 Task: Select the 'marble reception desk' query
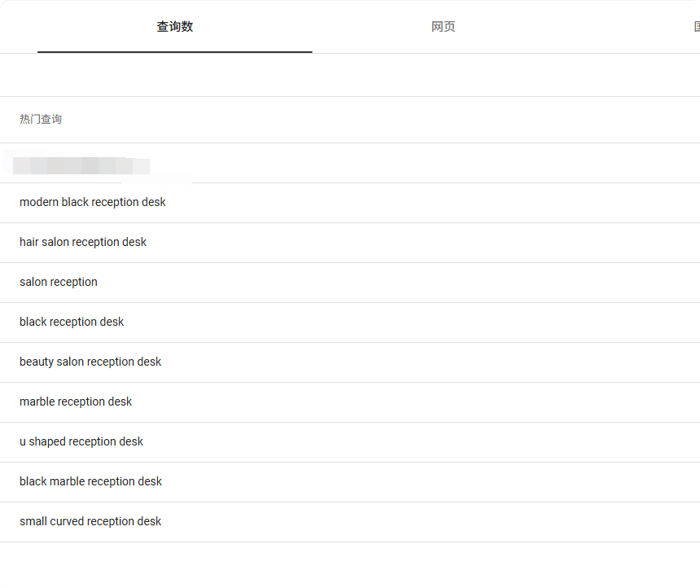pos(76,402)
